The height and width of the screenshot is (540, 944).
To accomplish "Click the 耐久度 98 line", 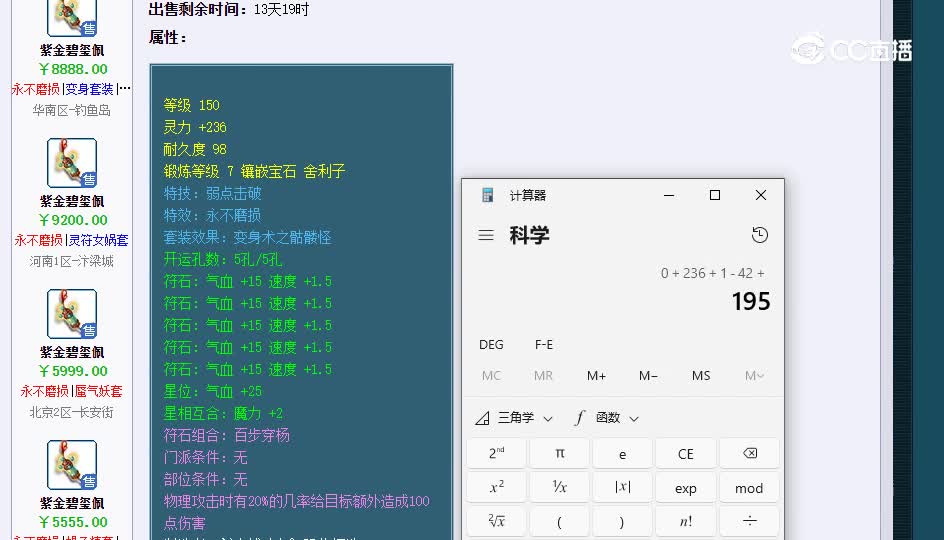I will point(195,149).
